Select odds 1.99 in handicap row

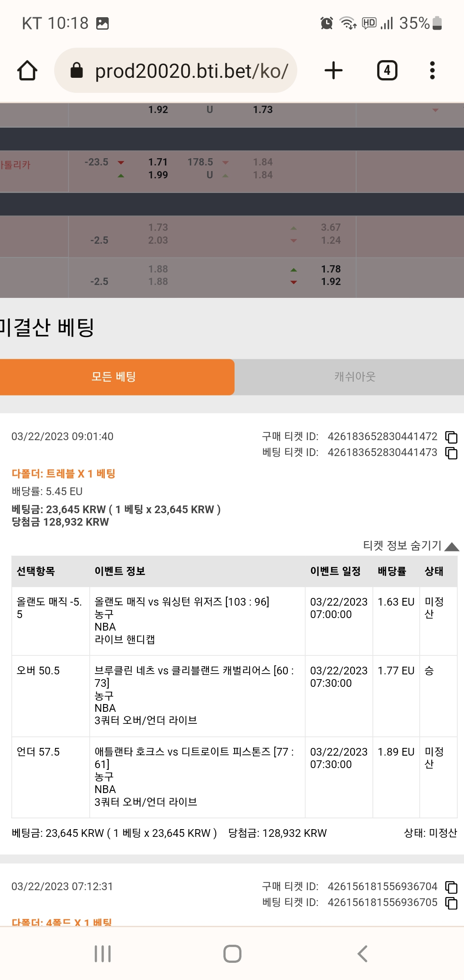pyautogui.click(x=158, y=175)
